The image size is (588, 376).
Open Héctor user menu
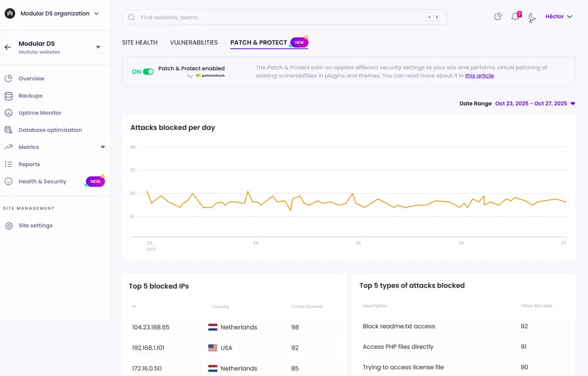click(x=558, y=17)
